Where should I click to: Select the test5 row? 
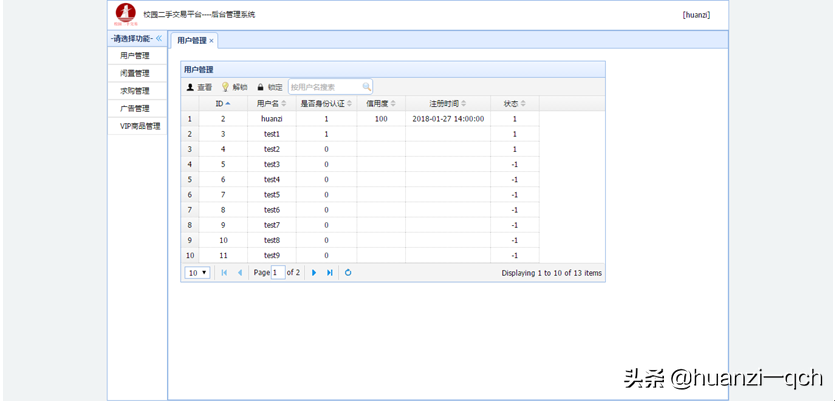360,195
